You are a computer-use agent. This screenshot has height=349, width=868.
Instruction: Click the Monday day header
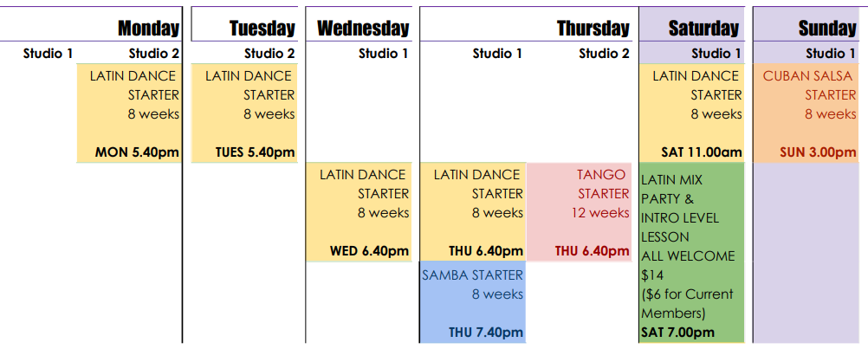pos(149,28)
